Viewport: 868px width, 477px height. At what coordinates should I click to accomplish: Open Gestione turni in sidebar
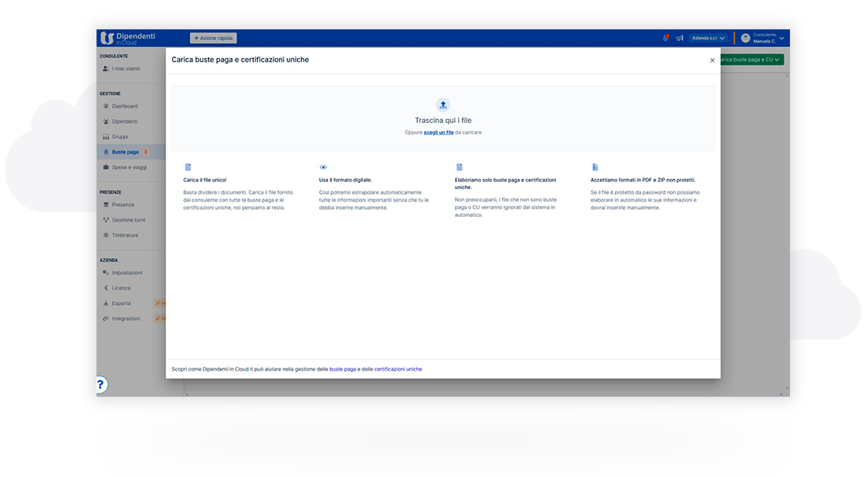pos(128,220)
